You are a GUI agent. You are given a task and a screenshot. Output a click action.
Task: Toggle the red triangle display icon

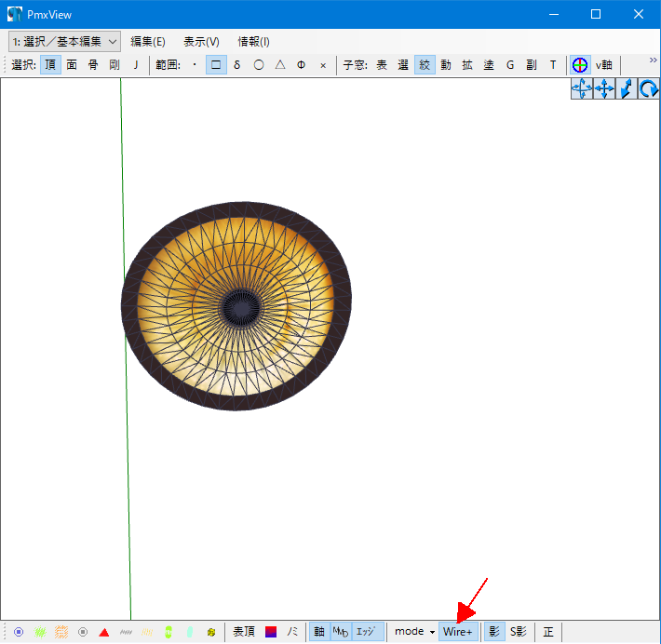click(x=104, y=632)
